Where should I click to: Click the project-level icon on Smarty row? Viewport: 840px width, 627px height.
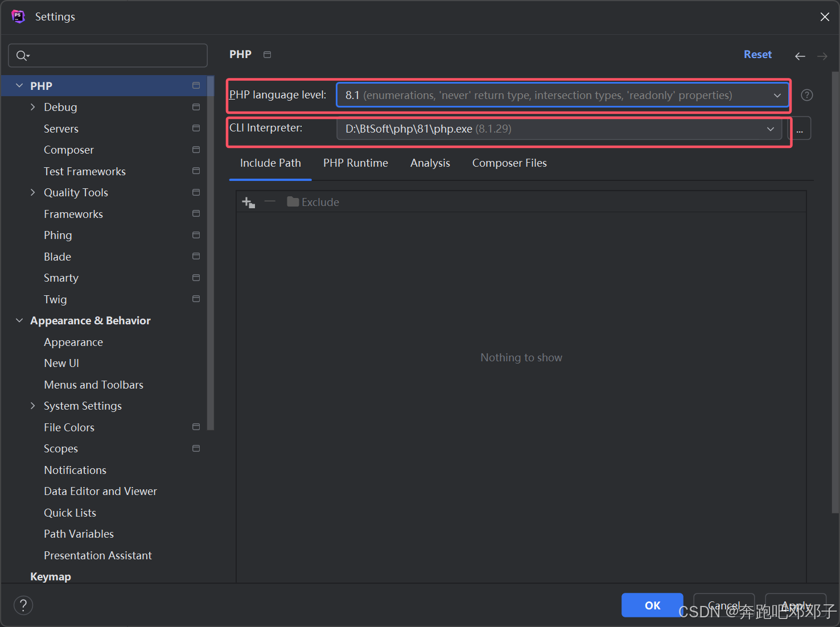[196, 278]
